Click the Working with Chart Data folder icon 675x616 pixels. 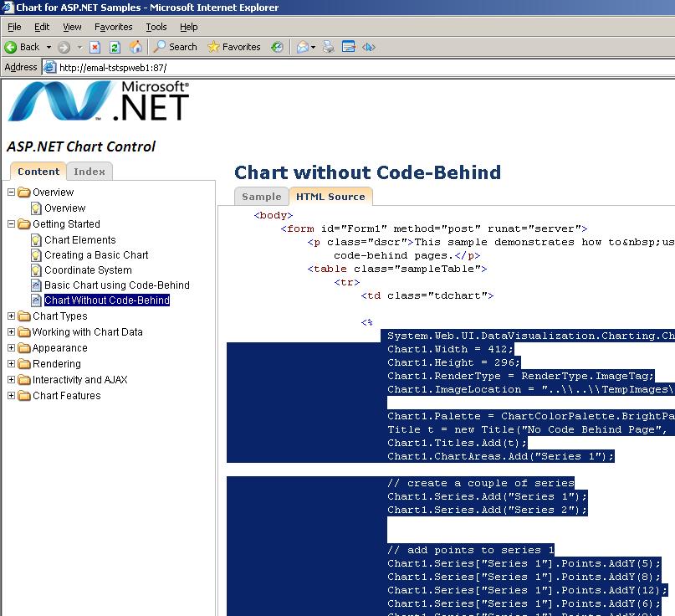[24, 332]
